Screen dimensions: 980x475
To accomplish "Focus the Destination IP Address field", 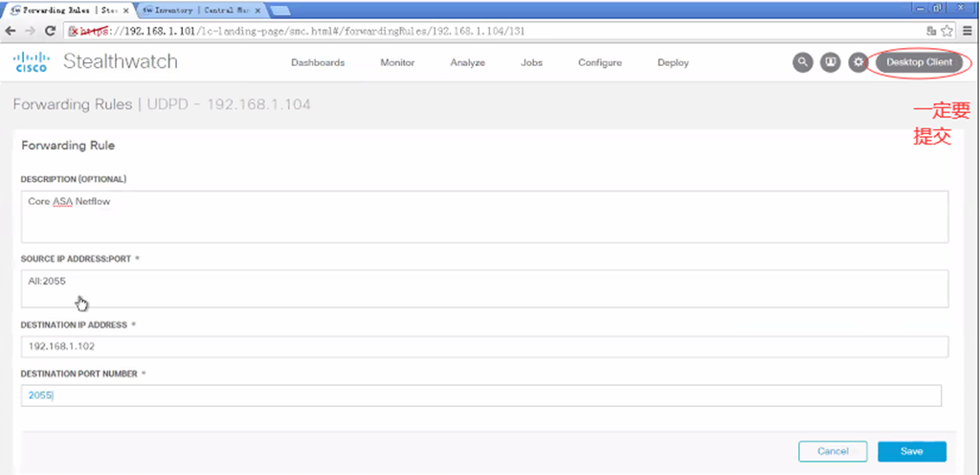I will 485,347.
